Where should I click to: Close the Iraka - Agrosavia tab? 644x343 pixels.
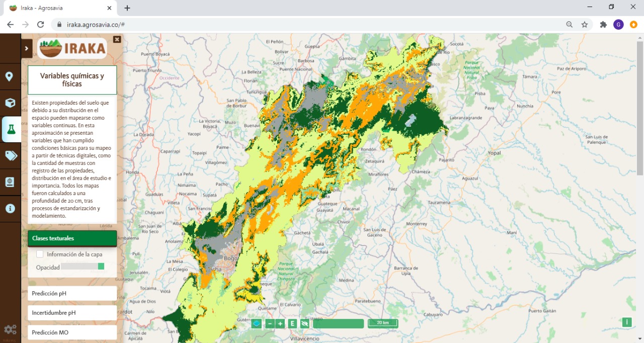109,8
